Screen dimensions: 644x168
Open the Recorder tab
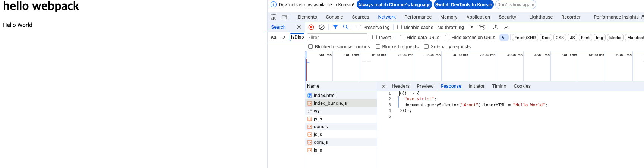click(x=571, y=17)
